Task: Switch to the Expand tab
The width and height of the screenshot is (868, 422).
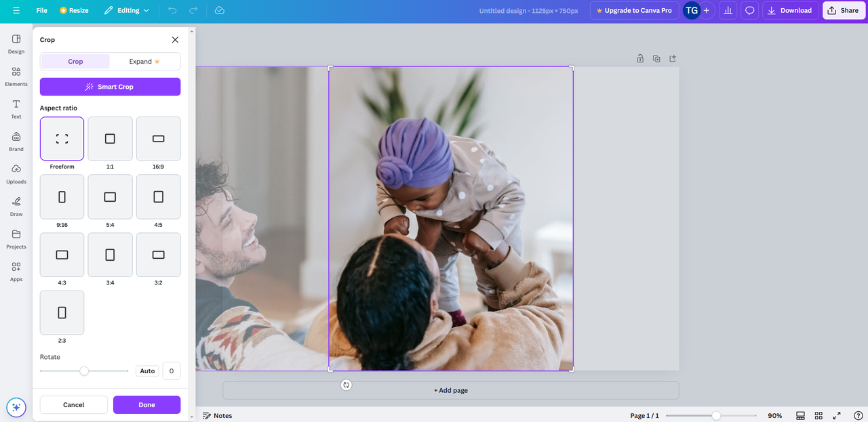Action: [x=144, y=62]
